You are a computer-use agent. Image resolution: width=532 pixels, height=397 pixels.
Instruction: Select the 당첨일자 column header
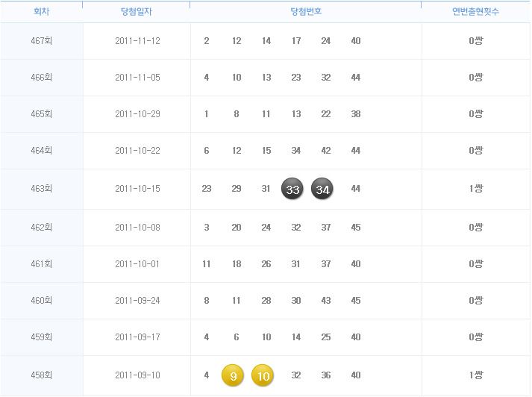pyautogui.click(x=137, y=11)
